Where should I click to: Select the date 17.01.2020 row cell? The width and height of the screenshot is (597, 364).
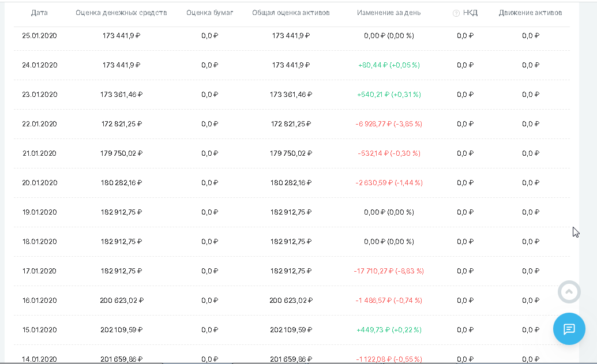pyautogui.click(x=39, y=271)
